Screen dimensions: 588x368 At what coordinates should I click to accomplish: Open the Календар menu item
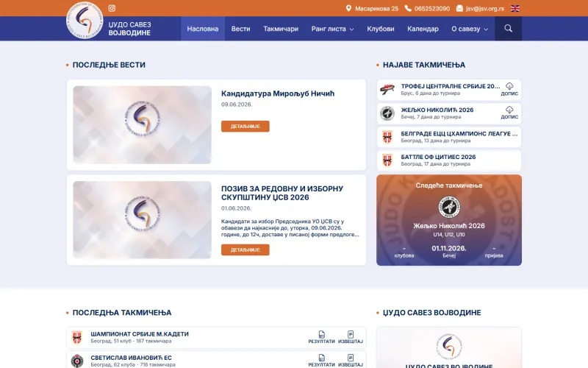point(423,29)
